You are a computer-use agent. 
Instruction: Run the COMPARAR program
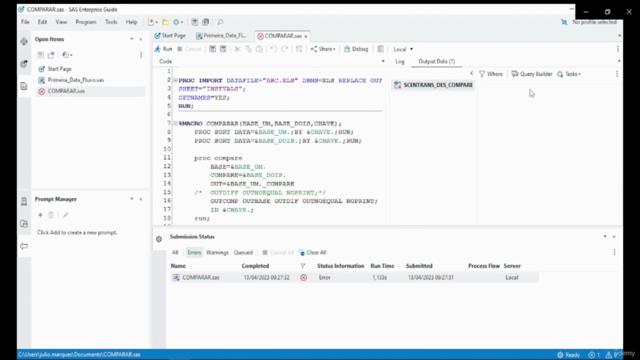[x=163, y=49]
